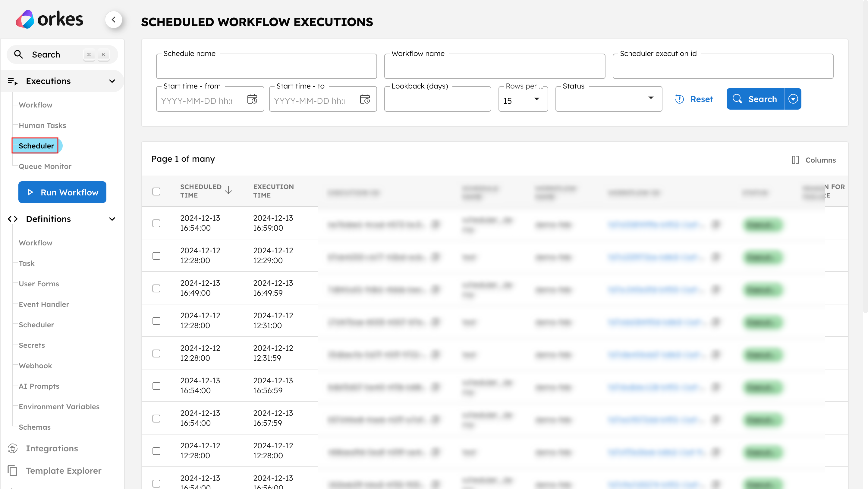Focus the Start time - from field
868x489 pixels.
coord(210,99)
